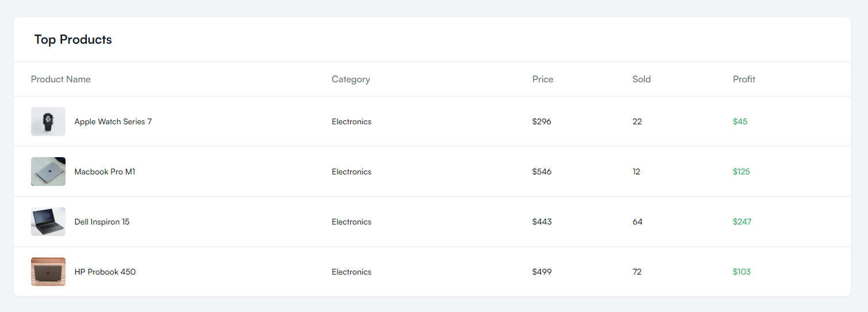Viewport: 868px width, 312px height.
Task: Click the $125 profit for Macbook
Action: tap(741, 172)
